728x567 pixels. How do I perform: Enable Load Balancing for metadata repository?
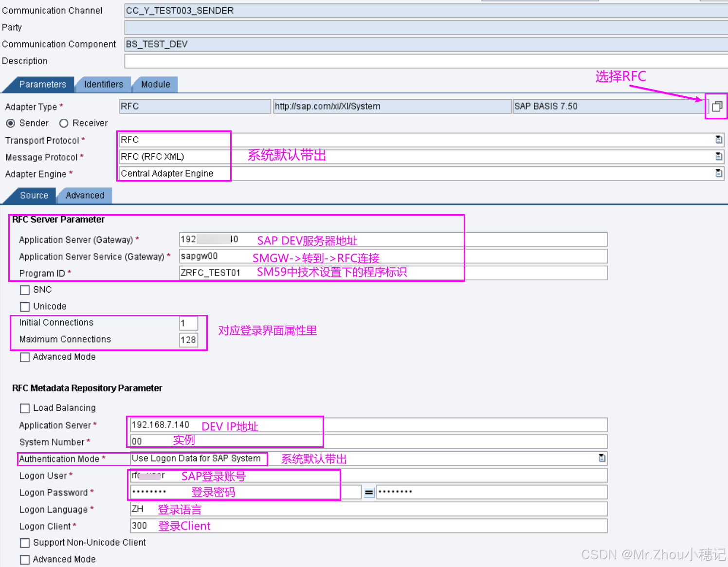(25, 408)
